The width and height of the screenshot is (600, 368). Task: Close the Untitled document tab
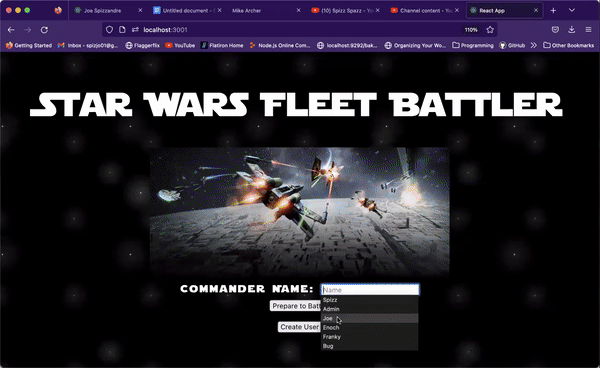pos(219,10)
